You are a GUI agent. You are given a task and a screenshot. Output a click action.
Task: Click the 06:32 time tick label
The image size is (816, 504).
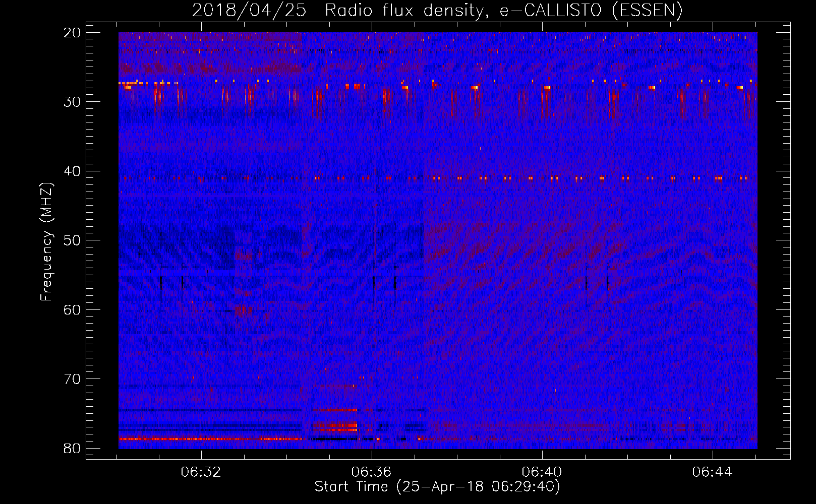point(201,472)
